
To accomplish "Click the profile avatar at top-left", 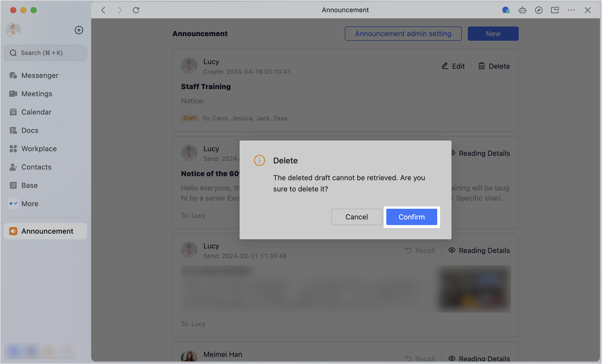I will (13, 30).
